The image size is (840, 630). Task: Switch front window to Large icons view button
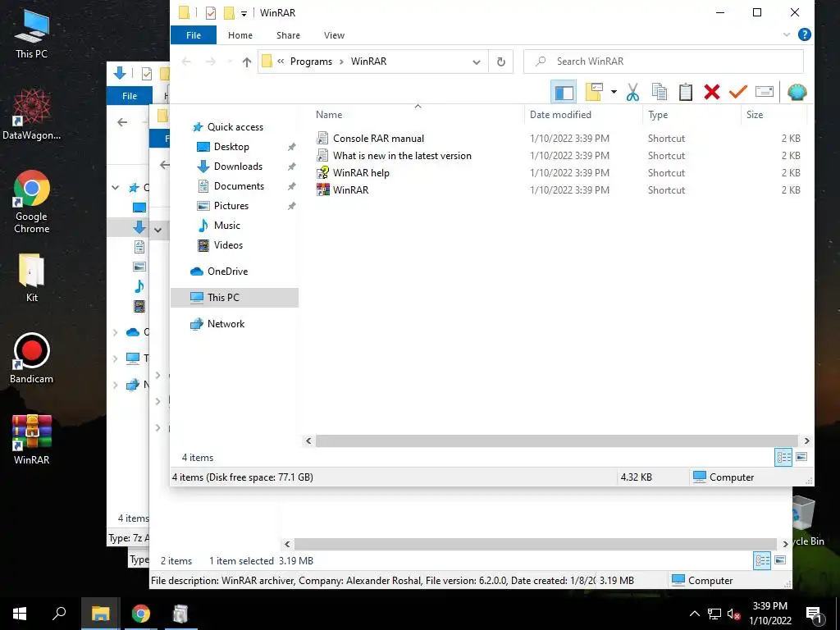tap(801, 457)
